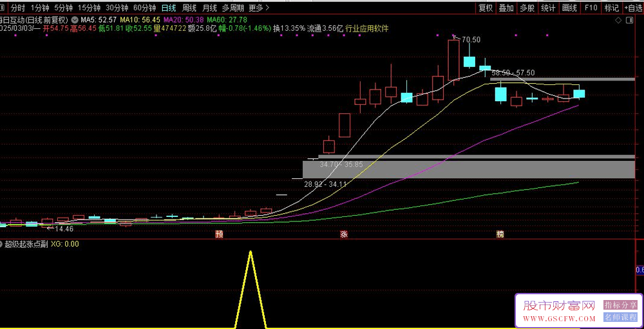Click the 榜 marker below the chart
The height and width of the screenshot is (329, 644).
tap(500, 234)
